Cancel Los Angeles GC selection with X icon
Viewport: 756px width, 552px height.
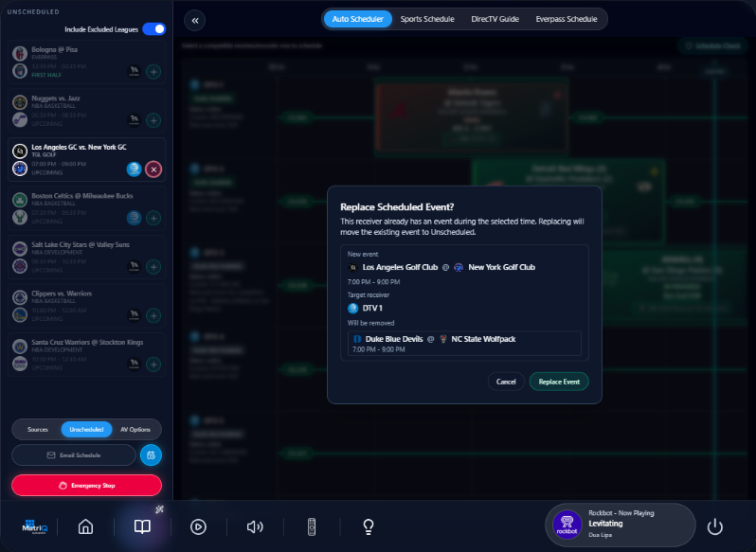(153, 169)
